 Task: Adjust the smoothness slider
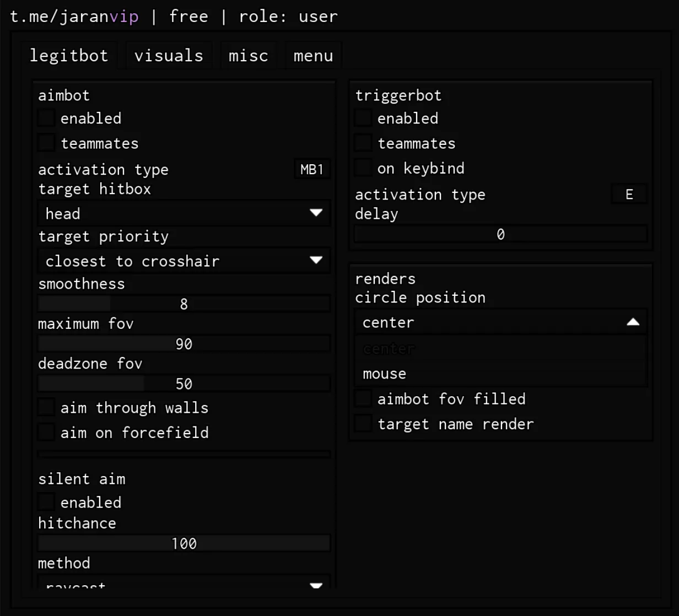tap(184, 303)
